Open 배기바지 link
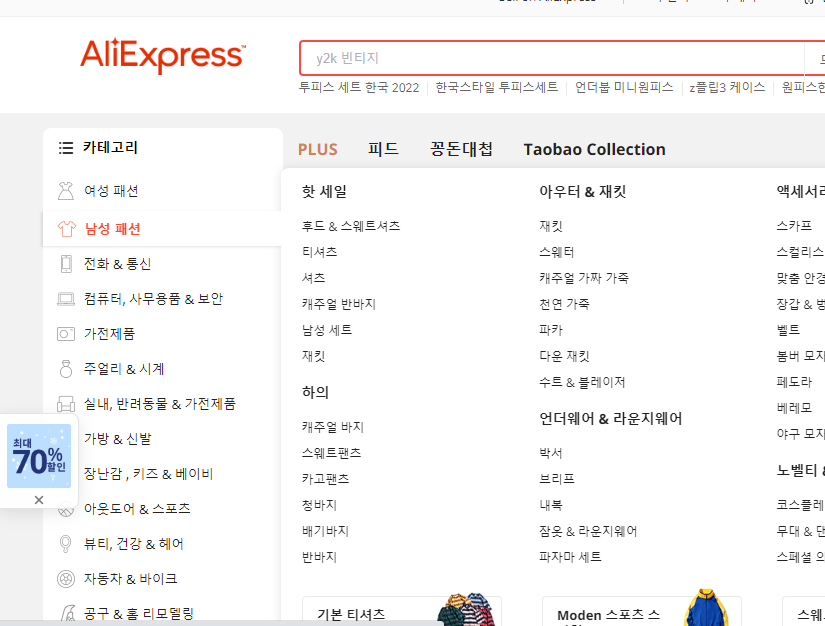This screenshot has height=626, width=825. pos(325,531)
